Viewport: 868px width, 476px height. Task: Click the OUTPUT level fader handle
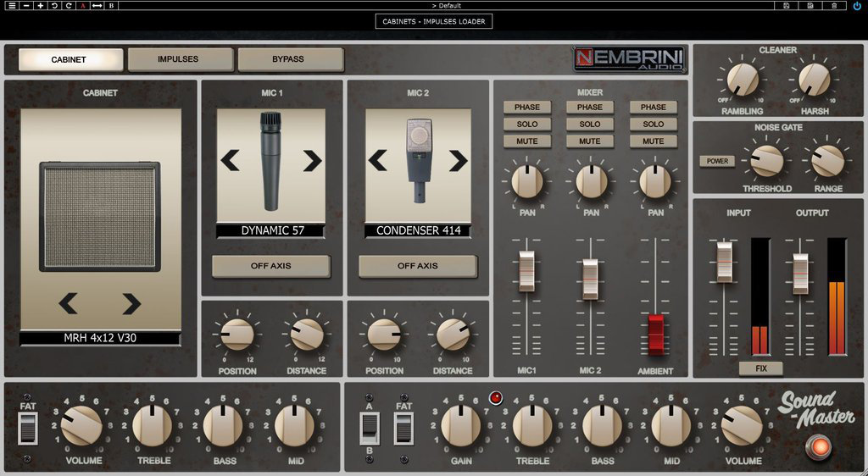[x=800, y=274]
